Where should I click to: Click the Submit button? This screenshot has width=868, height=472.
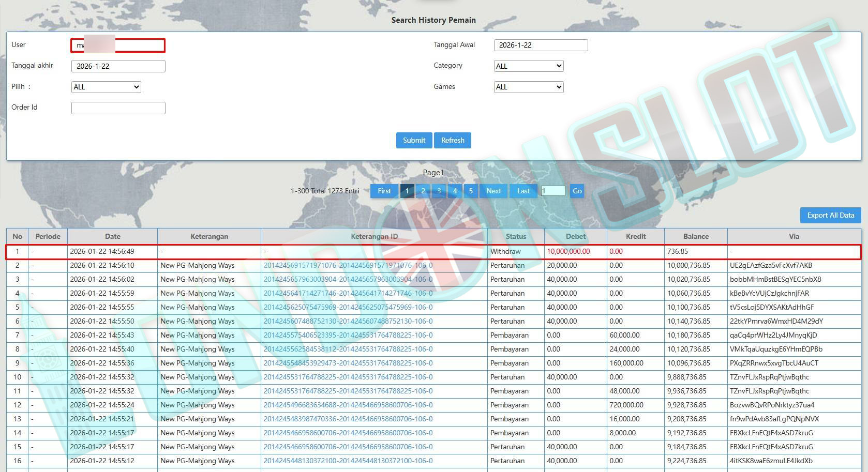pyautogui.click(x=414, y=140)
